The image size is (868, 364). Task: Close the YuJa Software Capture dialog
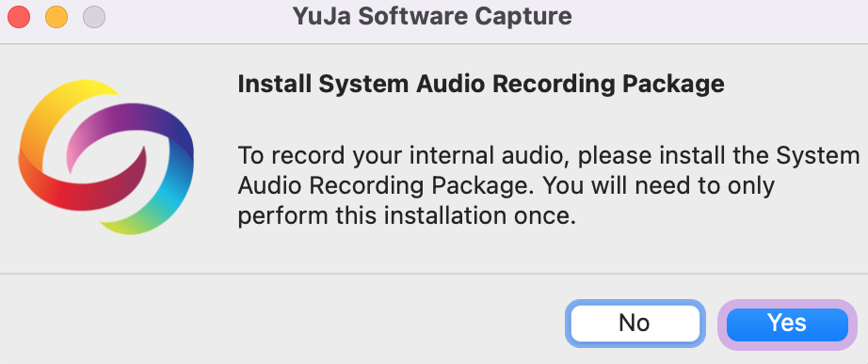pyautogui.click(x=18, y=17)
